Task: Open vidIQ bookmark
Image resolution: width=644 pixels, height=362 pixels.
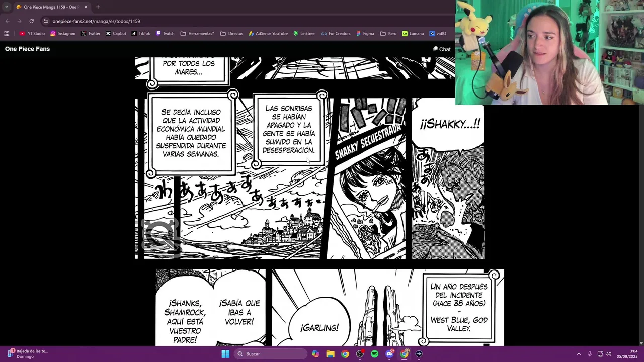Action: point(438,34)
